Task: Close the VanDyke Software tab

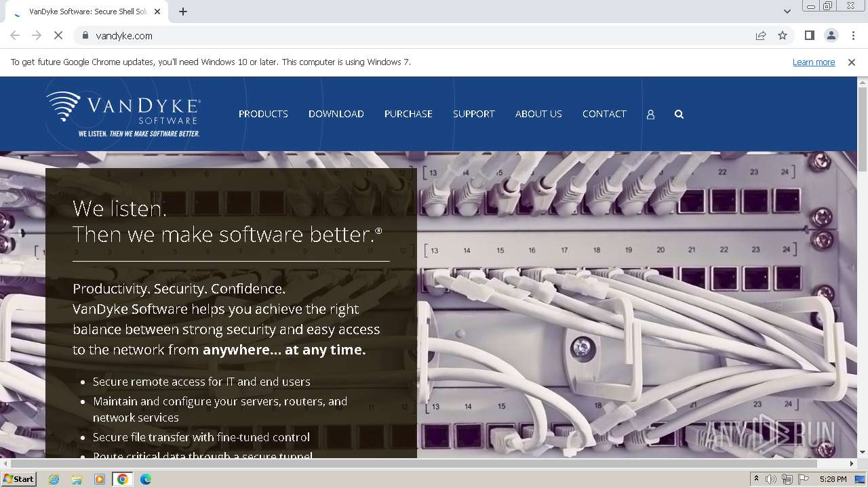Action: pyautogui.click(x=158, y=12)
